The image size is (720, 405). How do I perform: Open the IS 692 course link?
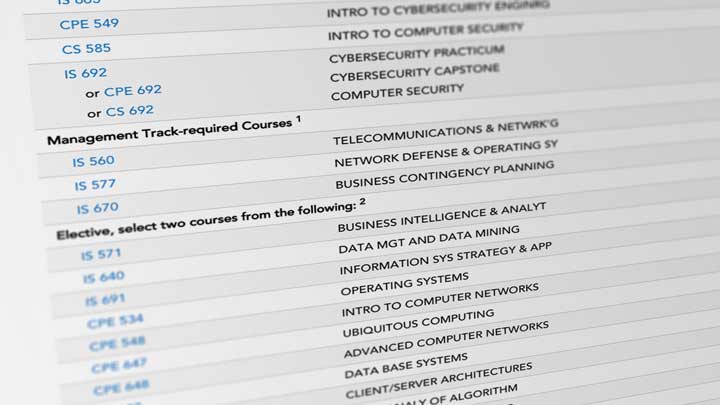click(85, 73)
